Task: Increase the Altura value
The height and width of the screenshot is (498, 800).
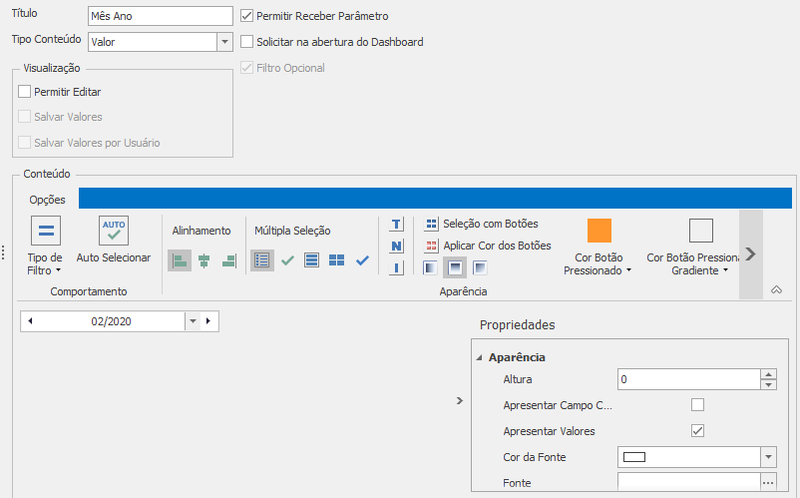Action: pyautogui.click(x=768, y=375)
